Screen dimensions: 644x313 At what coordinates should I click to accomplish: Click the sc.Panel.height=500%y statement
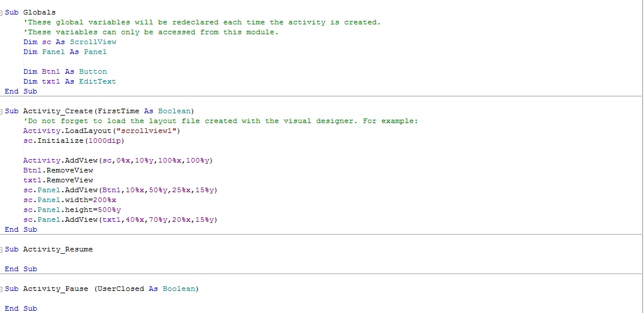(72, 210)
